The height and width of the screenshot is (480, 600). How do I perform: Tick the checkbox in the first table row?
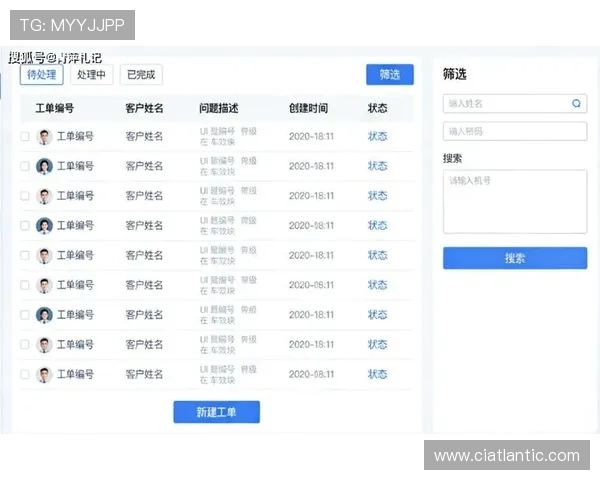click(25, 136)
